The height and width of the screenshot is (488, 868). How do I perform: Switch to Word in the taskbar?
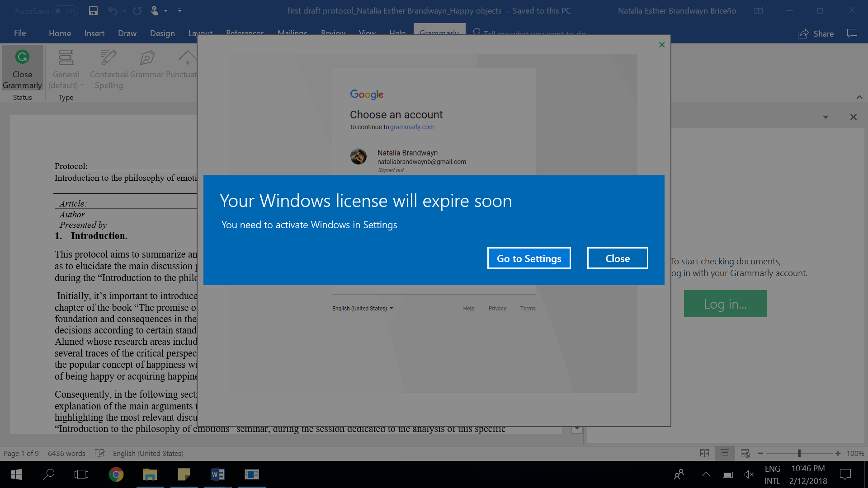(x=217, y=474)
